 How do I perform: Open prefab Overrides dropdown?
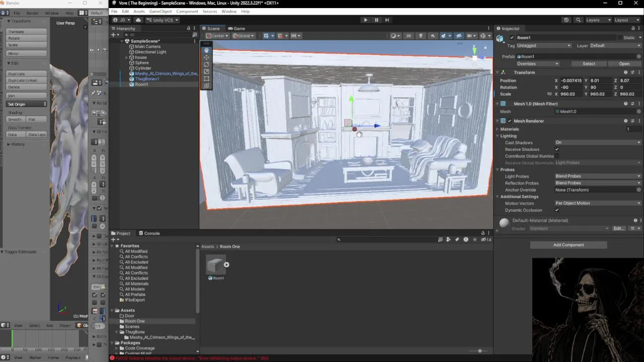point(538,64)
